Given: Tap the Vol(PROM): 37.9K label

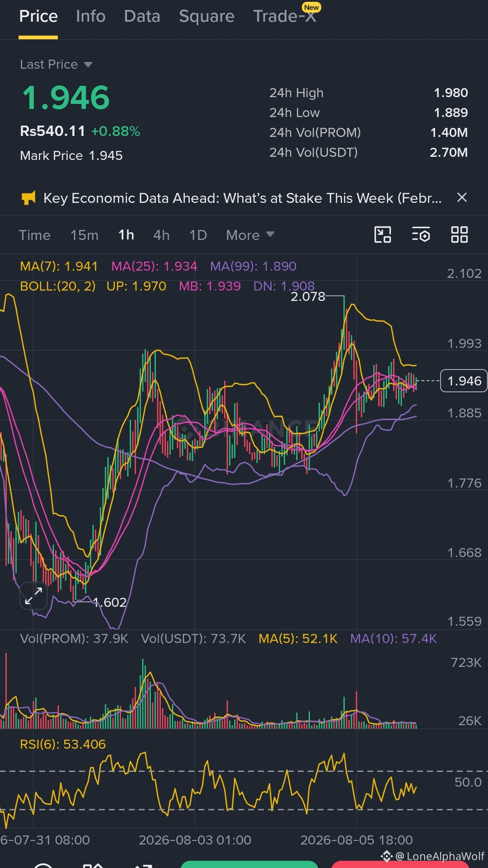Looking at the screenshot, I should click(x=74, y=638).
